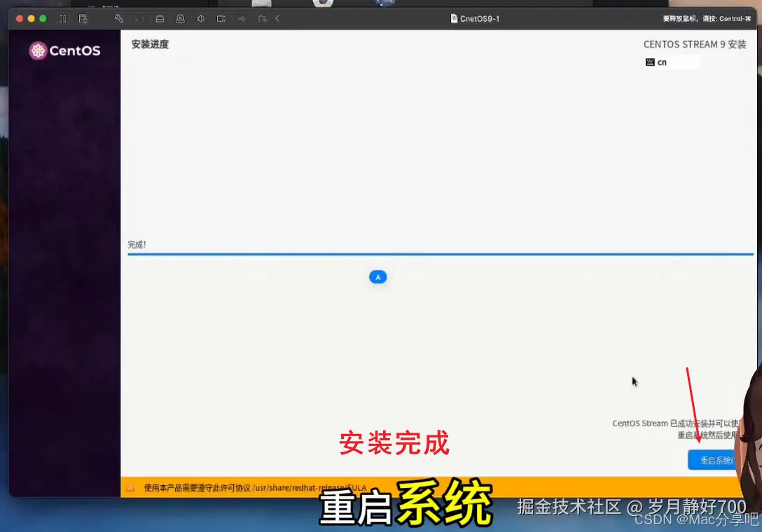
Task: Click the blue A marker on screen
Action: click(x=378, y=276)
